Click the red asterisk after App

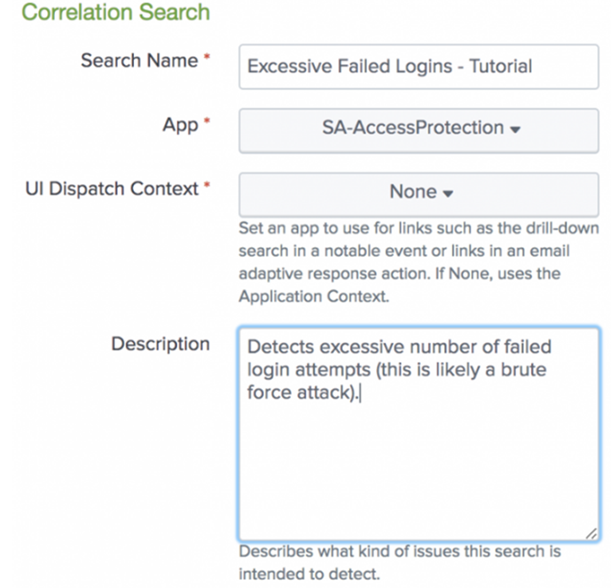pos(207,125)
